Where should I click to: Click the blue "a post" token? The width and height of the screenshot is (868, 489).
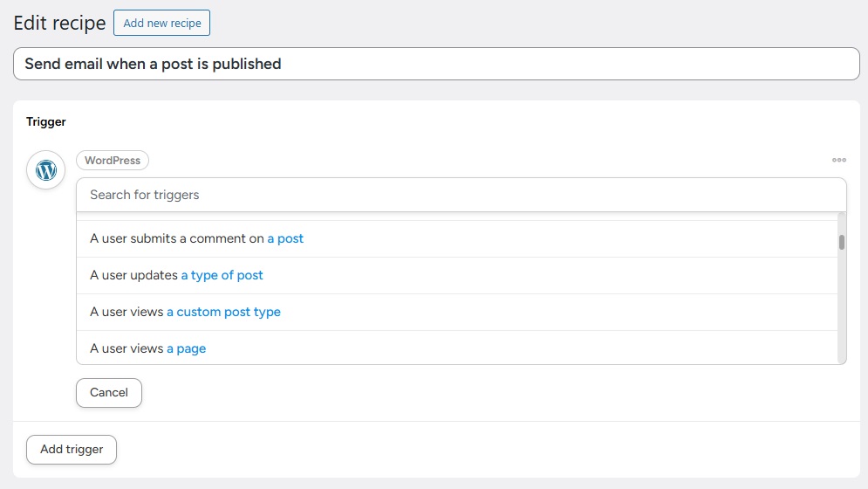tap(285, 238)
